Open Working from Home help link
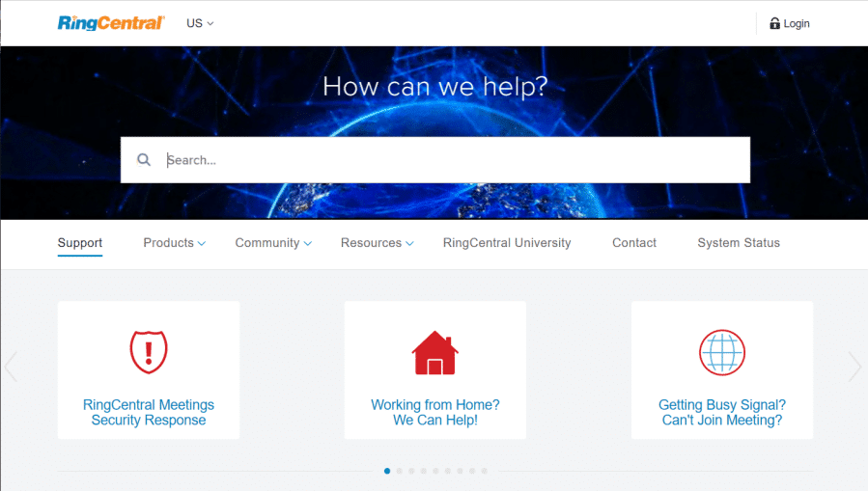Image resolution: width=868 pixels, height=491 pixels. (x=435, y=413)
